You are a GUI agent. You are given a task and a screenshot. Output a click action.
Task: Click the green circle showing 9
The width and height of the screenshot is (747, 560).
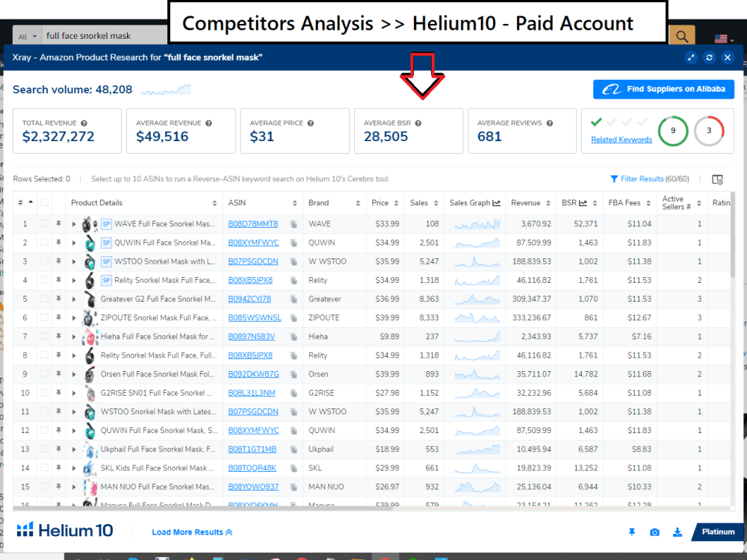(x=673, y=131)
